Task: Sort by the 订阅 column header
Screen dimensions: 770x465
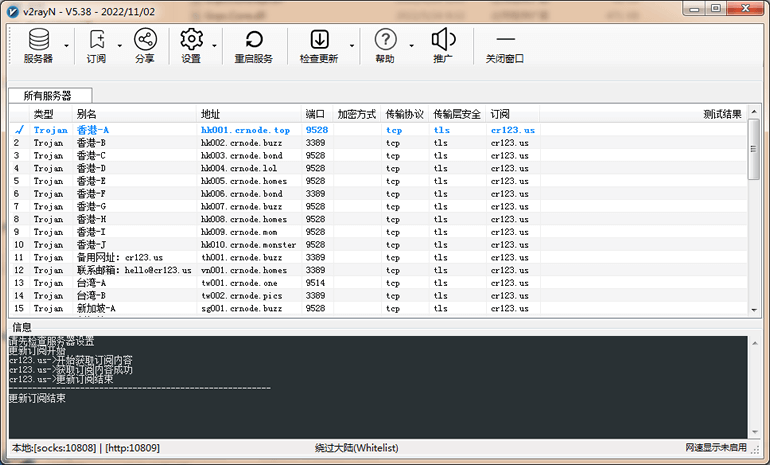Action: coord(513,114)
